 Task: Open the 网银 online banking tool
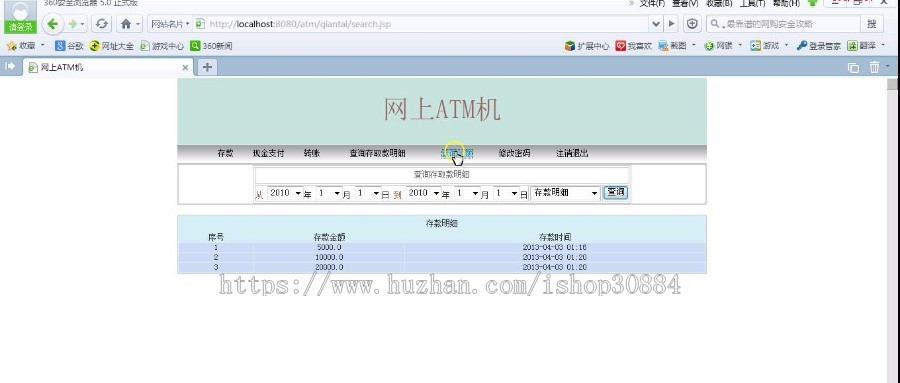(719, 46)
